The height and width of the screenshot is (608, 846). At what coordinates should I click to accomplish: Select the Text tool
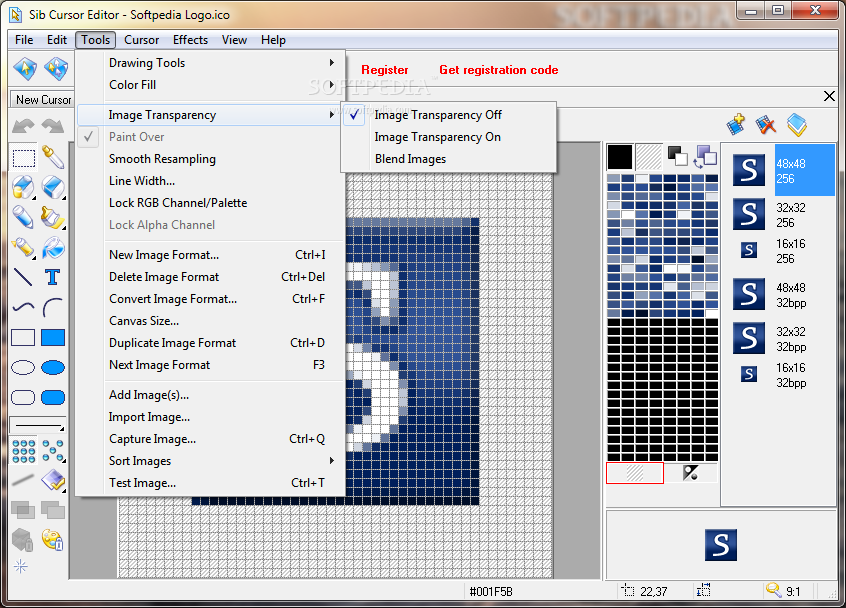pyautogui.click(x=52, y=277)
